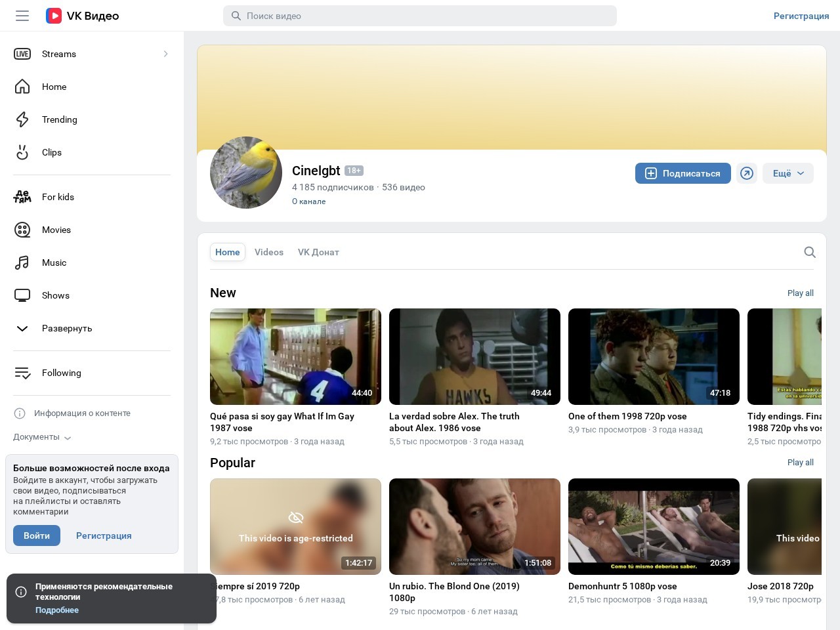Expand the Документы dropdown

click(x=42, y=437)
